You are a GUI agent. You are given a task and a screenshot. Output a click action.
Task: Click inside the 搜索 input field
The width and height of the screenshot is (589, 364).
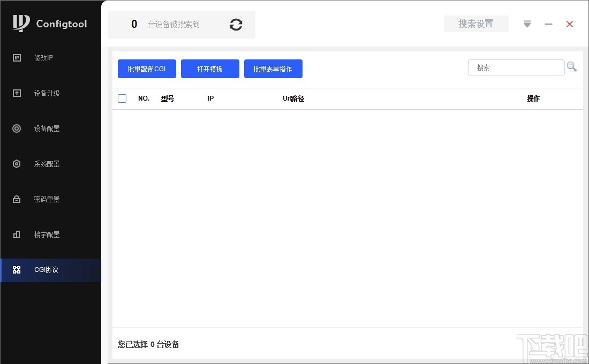[514, 67]
